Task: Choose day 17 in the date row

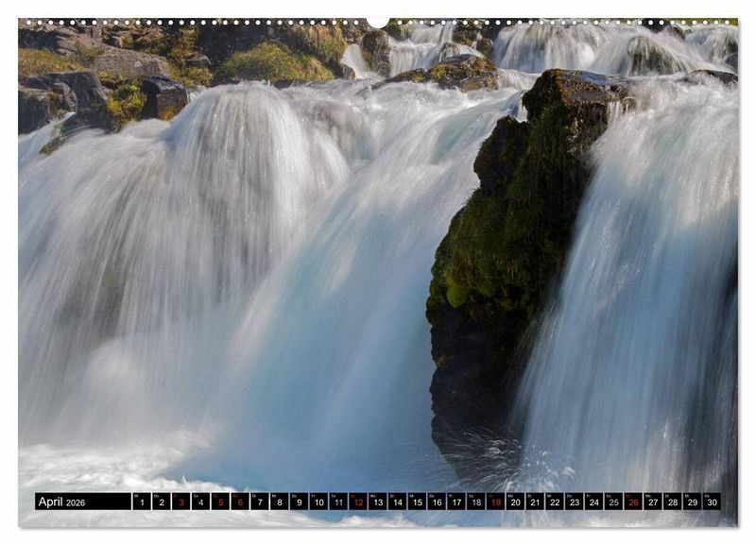Action: [x=456, y=502]
